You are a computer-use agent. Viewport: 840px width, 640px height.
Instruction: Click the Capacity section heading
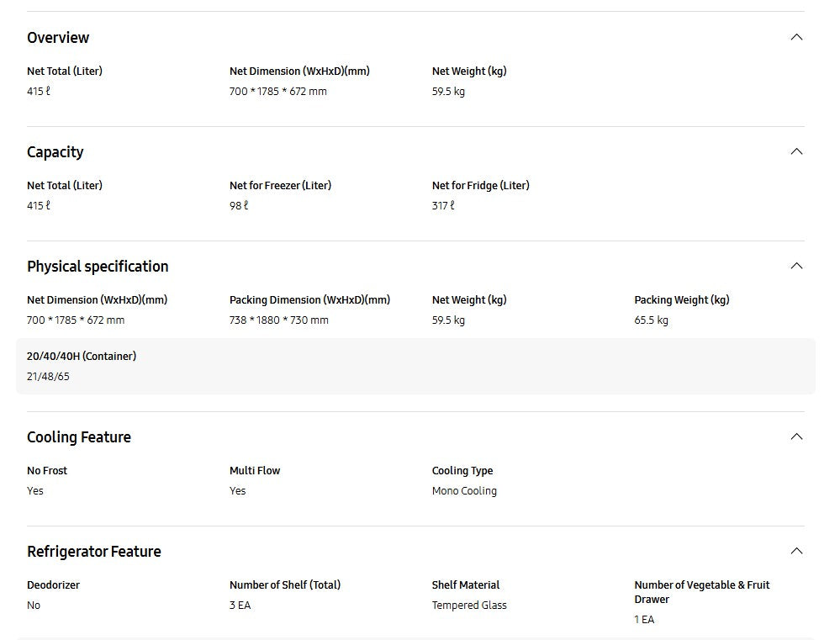pyautogui.click(x=55, y=152)
